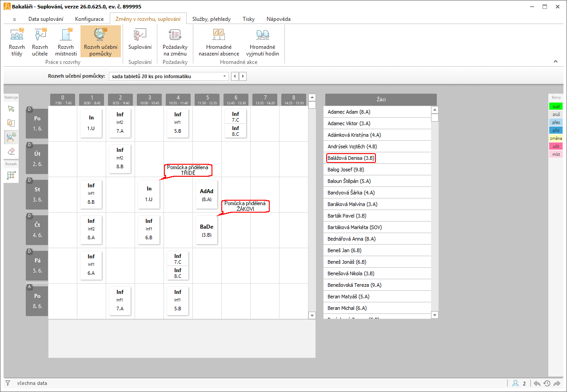Select Wednesday's In 1.U lesson card
The width and height of the screenshot is (567, 392).
149,194
